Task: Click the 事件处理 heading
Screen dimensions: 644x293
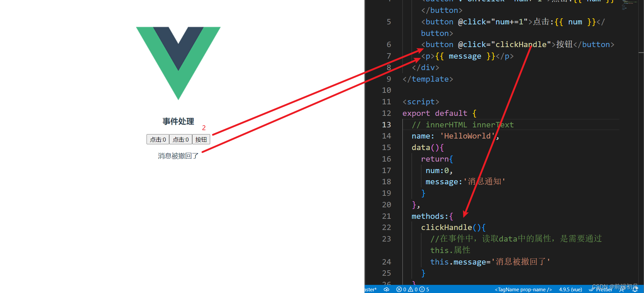Action: coord(178,121)
